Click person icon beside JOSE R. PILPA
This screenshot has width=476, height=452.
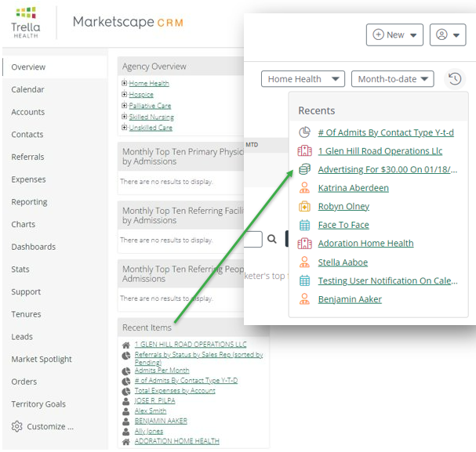[126, 401]
